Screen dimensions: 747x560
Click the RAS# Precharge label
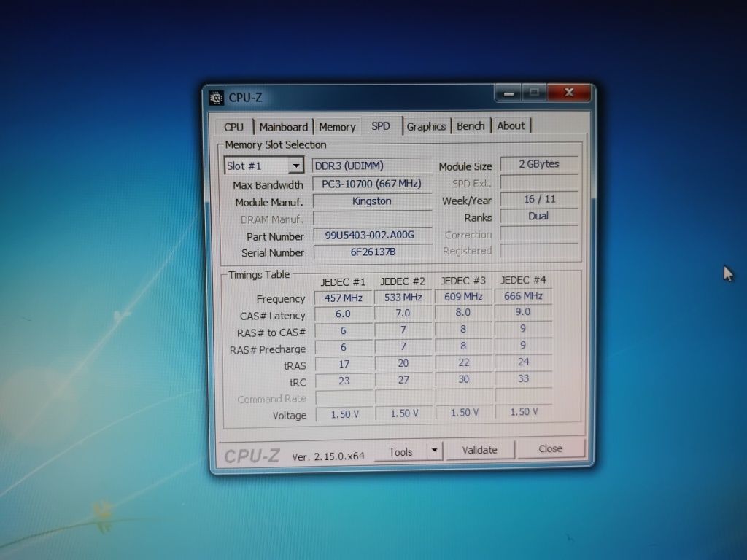[x=268, y=349]
